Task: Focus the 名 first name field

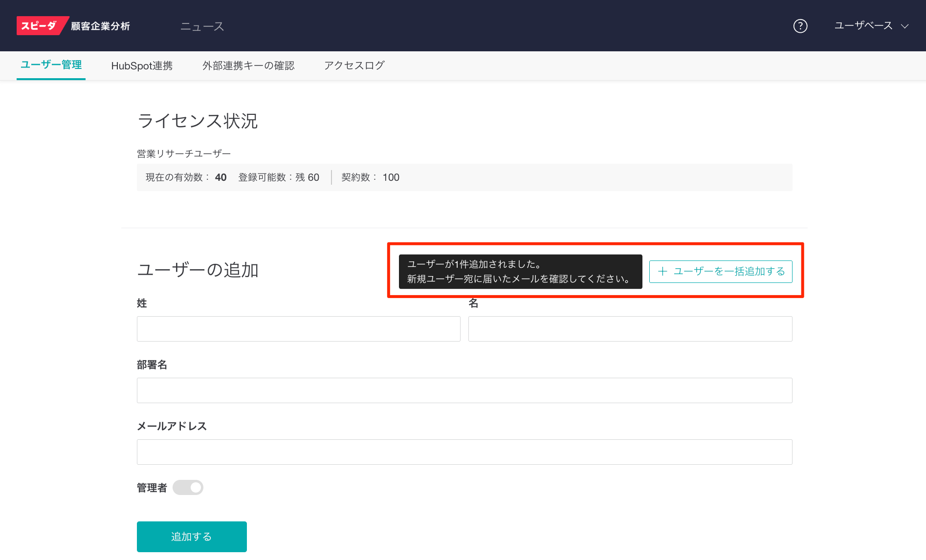Action: (x=630, y=329)
